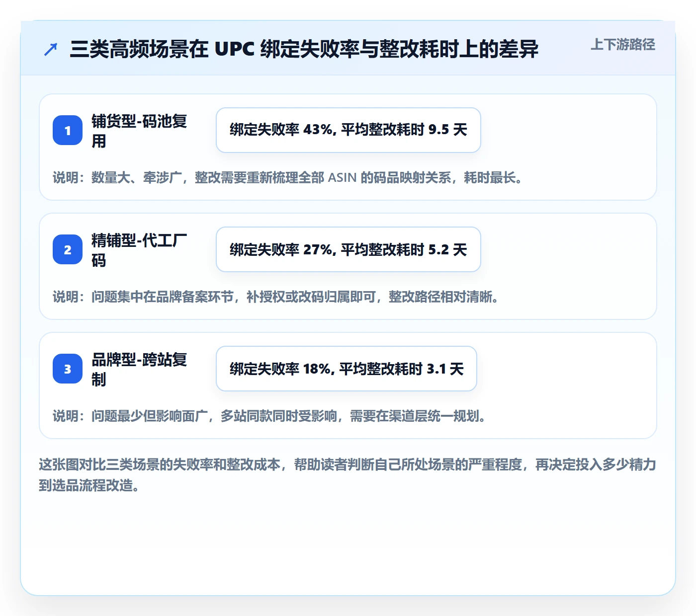This screenshot has height=616, width=696.
Task: Open the 上下游路径 label in the header
Action: coord(622,45)
